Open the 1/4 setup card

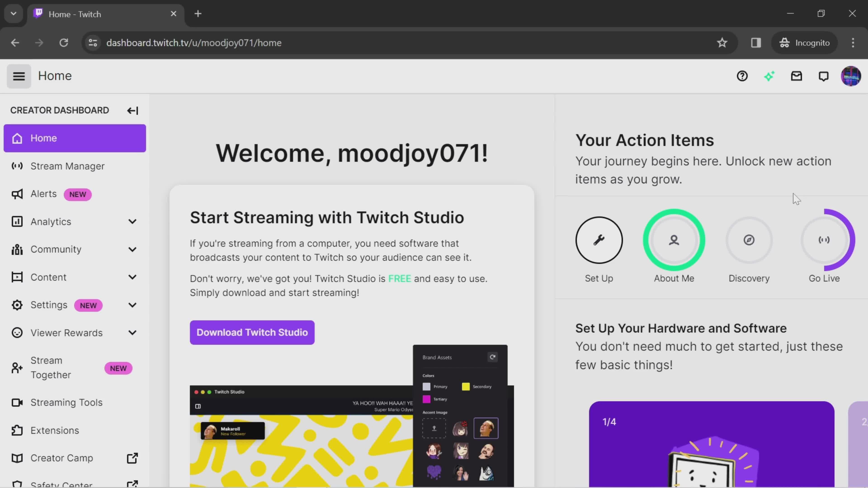[x=712, y=444]
